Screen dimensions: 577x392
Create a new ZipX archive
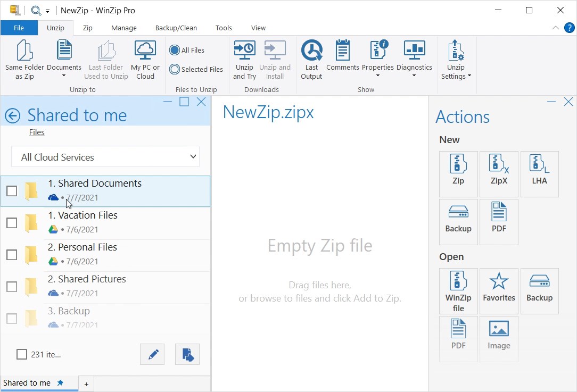[x=499, y=173]
